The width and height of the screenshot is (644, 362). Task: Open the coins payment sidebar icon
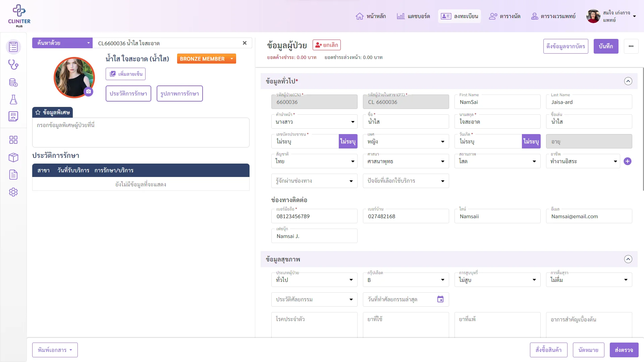pos(13,82)
